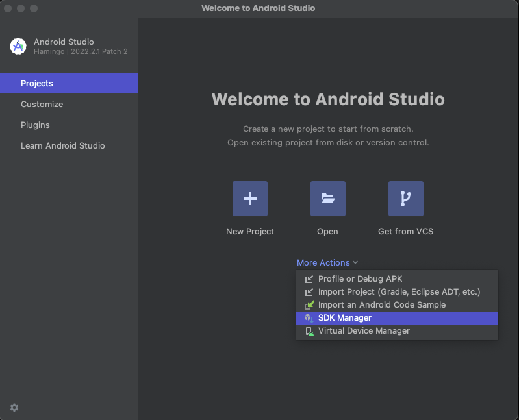Go to Learn Android Studio
The width and height of the screenshot is (519, 420).
tap(69, 145)
